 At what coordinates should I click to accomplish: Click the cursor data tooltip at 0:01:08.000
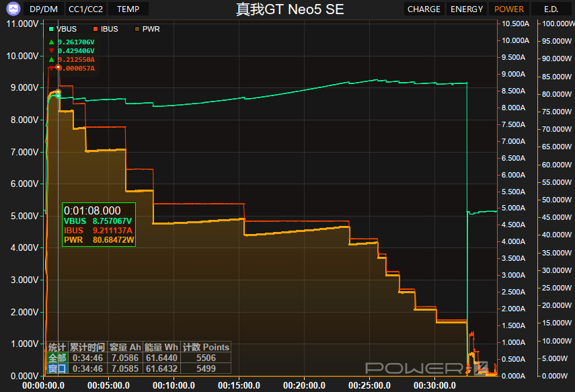tap(99, 225)
